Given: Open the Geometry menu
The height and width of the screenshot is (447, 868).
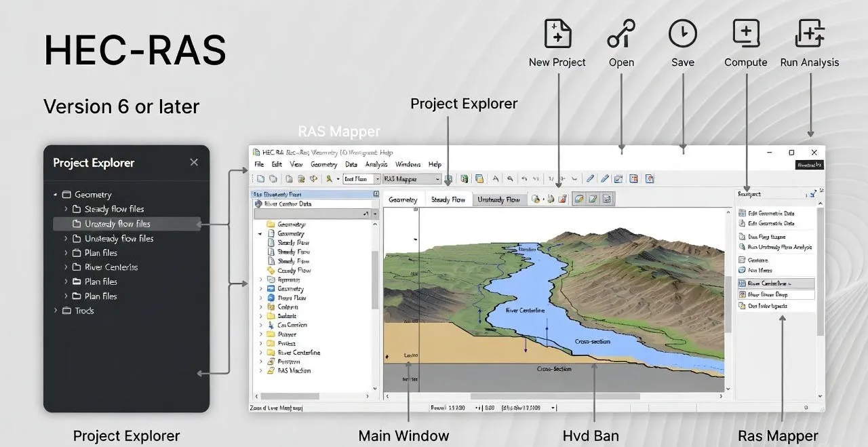Looking at the screenshot, I should click(x=324, y=164).
